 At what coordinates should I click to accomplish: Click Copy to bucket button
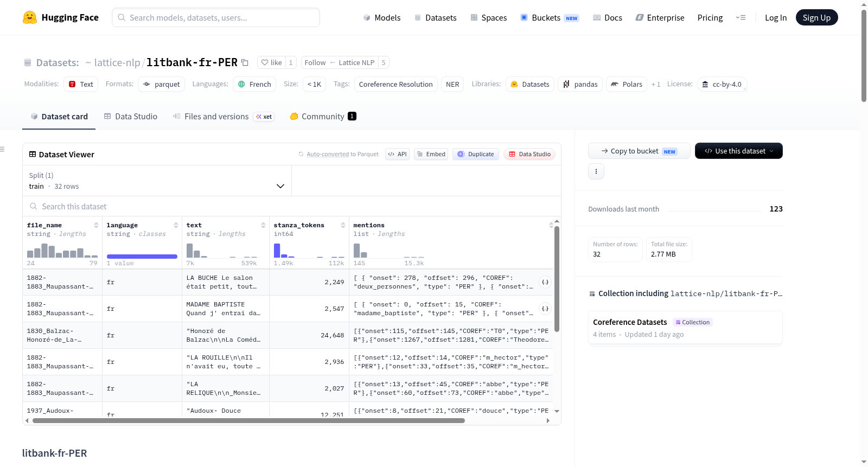(639, 151)
